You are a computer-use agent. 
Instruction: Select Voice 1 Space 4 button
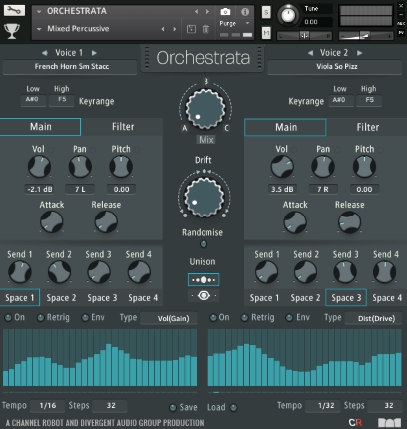pyautogui.click(x=143, y=298)
